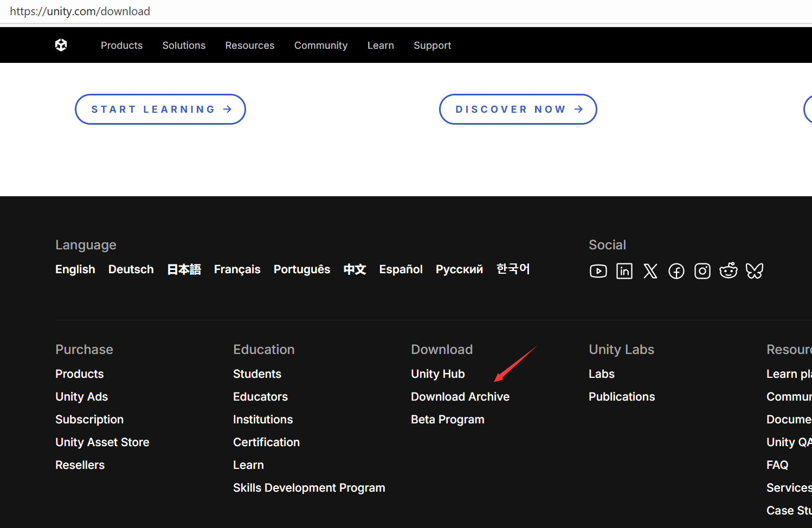Switch language to Korean 한국어
812x528 pixels.
coord(513,269)
